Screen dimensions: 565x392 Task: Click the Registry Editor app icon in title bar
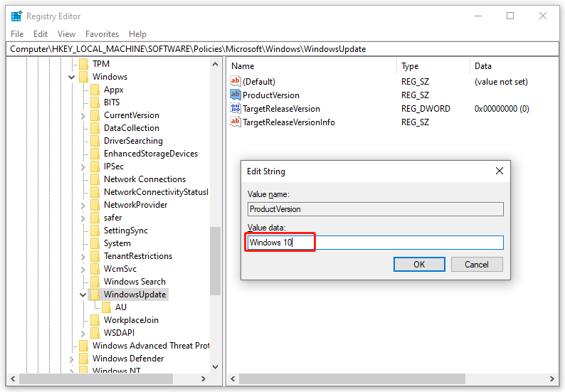coord(16,16)
